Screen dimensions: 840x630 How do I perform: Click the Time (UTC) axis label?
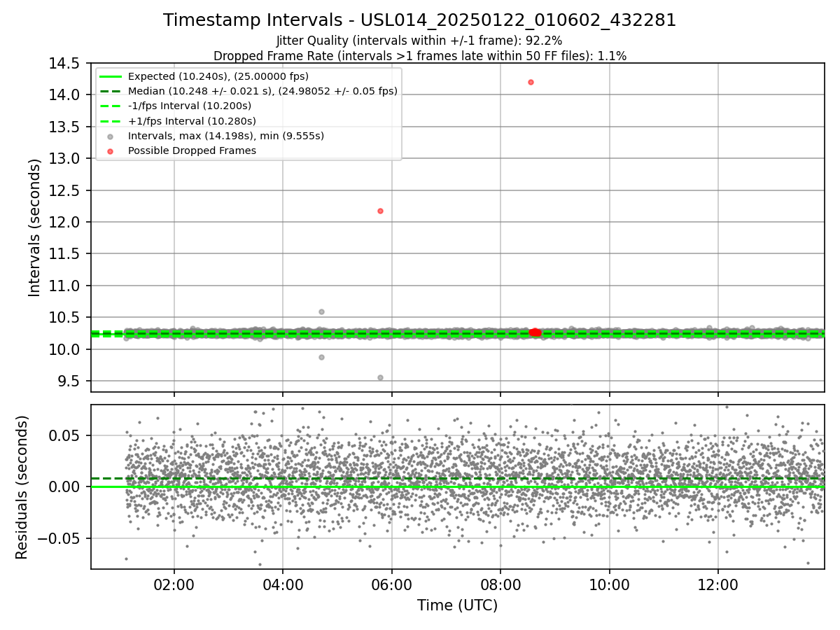pyautogui.click(x=457, y=605)
